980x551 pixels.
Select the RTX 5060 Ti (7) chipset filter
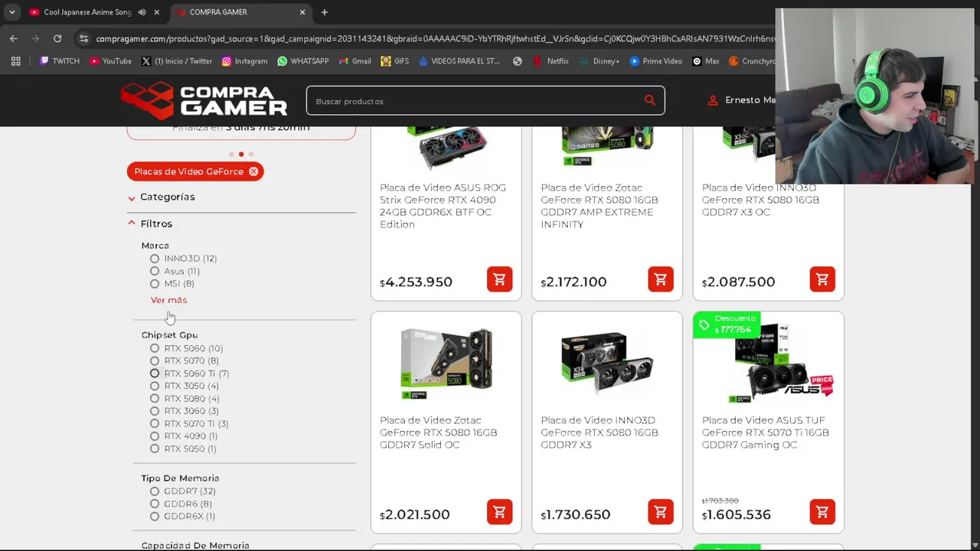155,373
